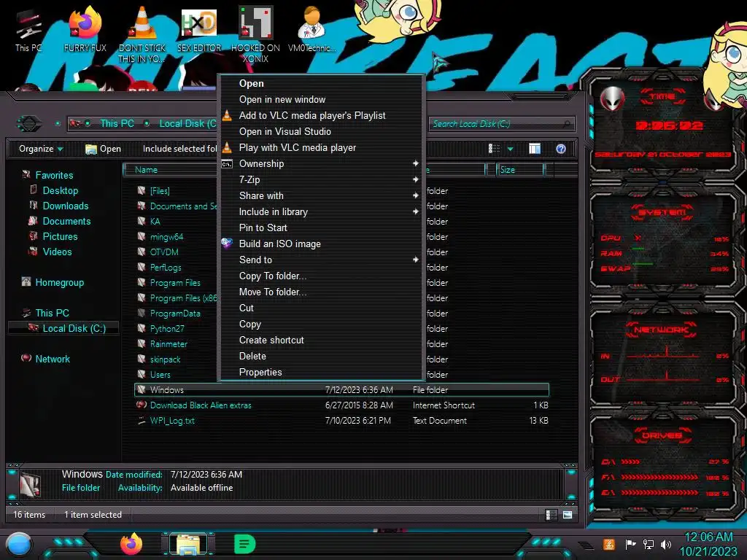Choose Add to VLC media player's Playlist

click(x=321, y=116)
